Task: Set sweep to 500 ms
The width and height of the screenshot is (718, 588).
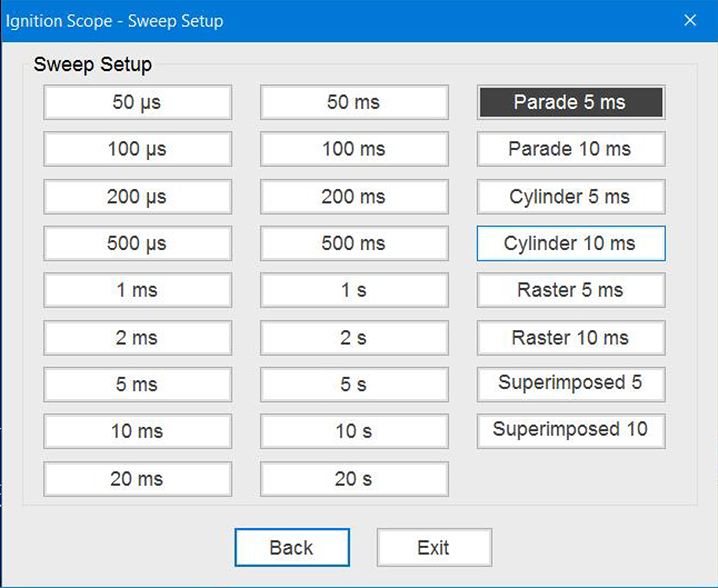Action: pos(354,243)
